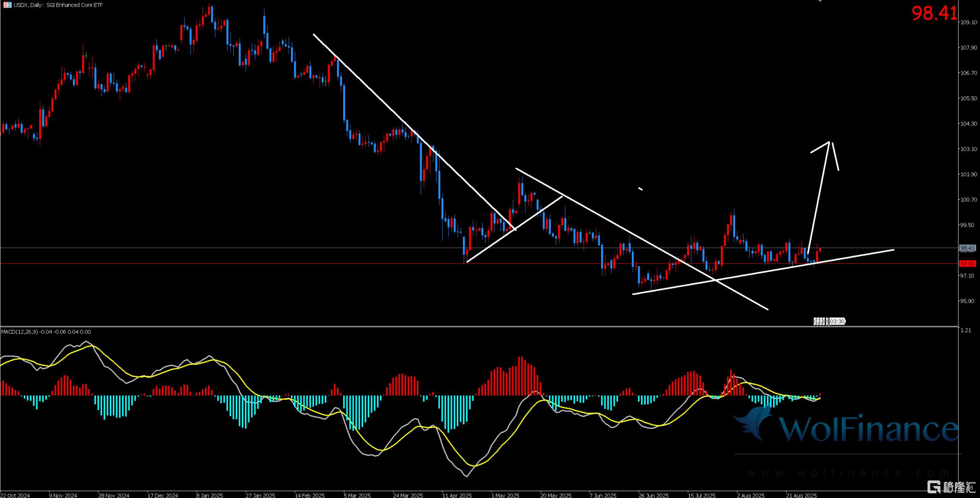Click the 26 Jun 2025 date label

[654, 495]
